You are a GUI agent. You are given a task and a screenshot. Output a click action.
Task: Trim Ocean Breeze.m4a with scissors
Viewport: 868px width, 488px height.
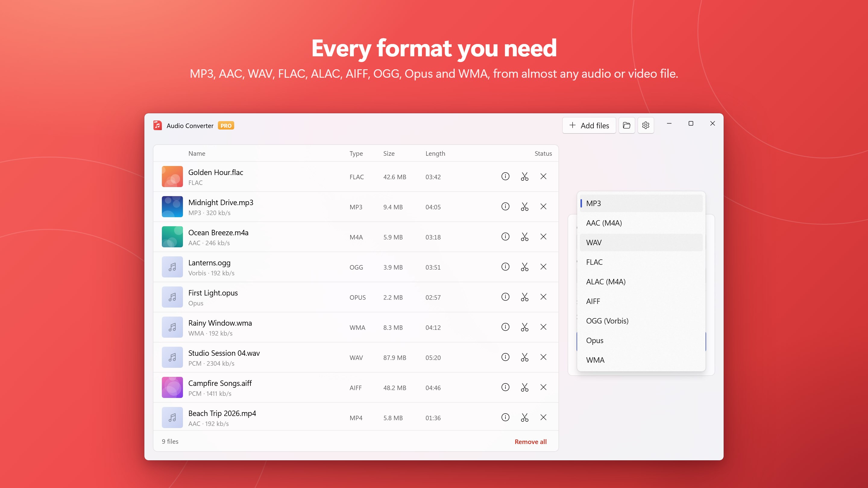[524, 237]
